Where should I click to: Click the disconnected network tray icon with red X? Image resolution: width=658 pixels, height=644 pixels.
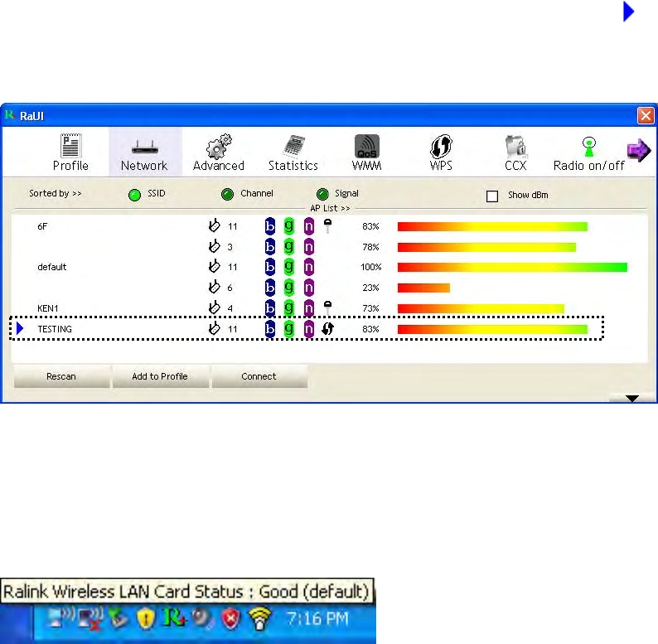pyautogui.click(x=90, y=619)
